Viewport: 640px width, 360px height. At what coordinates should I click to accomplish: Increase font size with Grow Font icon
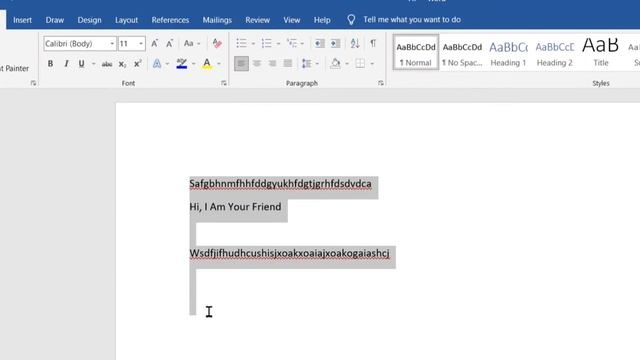[155, 43]
